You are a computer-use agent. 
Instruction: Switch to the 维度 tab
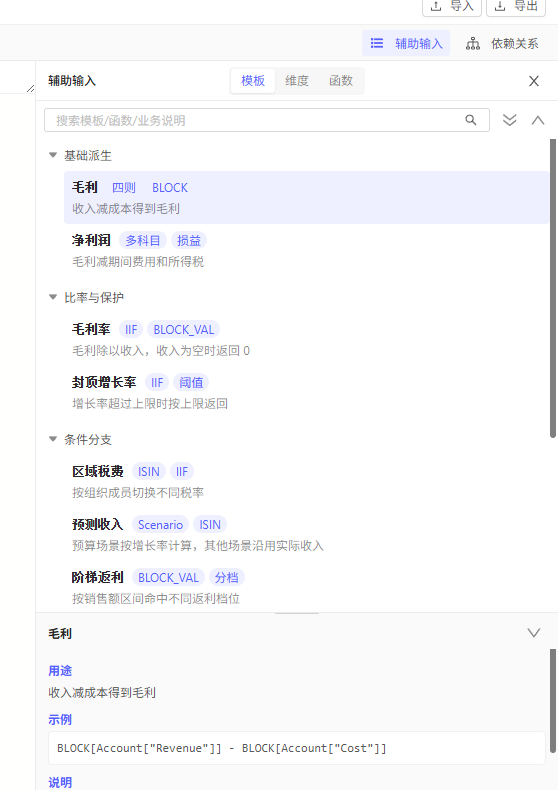click(296, 81)
